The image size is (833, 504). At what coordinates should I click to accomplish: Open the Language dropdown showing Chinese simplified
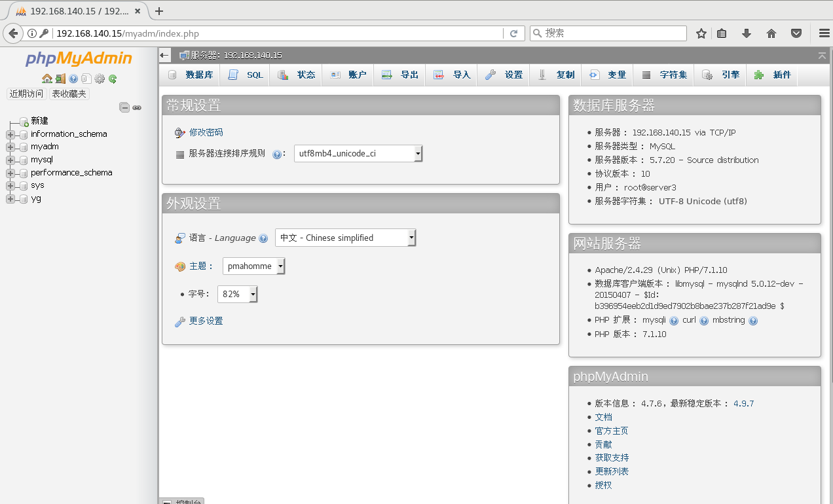pyautogui.click(x=346, y=238)
